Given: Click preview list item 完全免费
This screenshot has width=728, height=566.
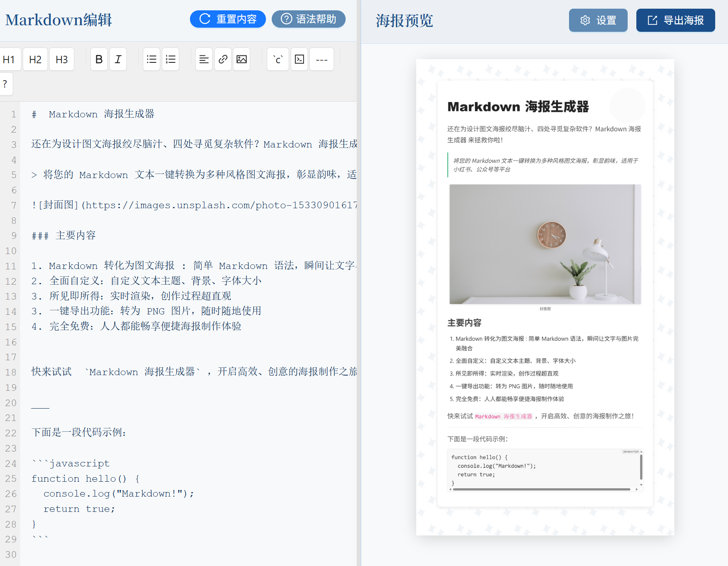Looking at the screenshot, I should click(510, 399).
